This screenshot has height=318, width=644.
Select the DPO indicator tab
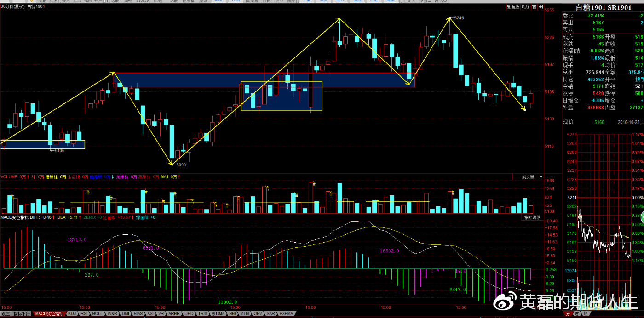click(188, 314)
